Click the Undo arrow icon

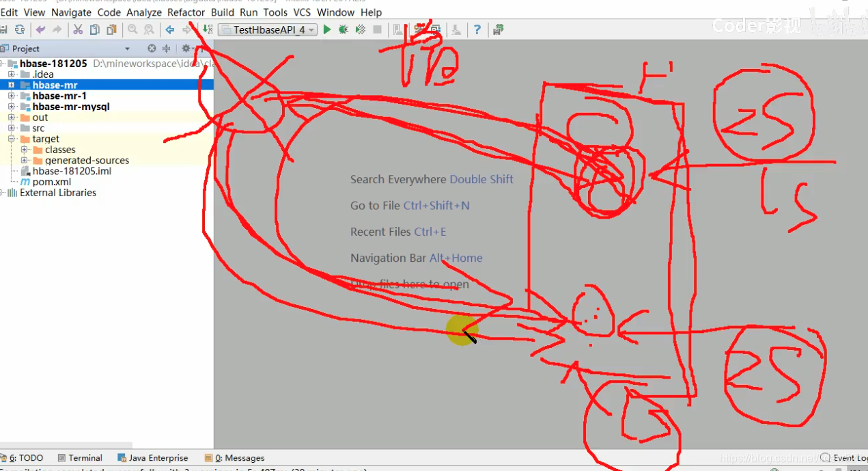(40, 29)
